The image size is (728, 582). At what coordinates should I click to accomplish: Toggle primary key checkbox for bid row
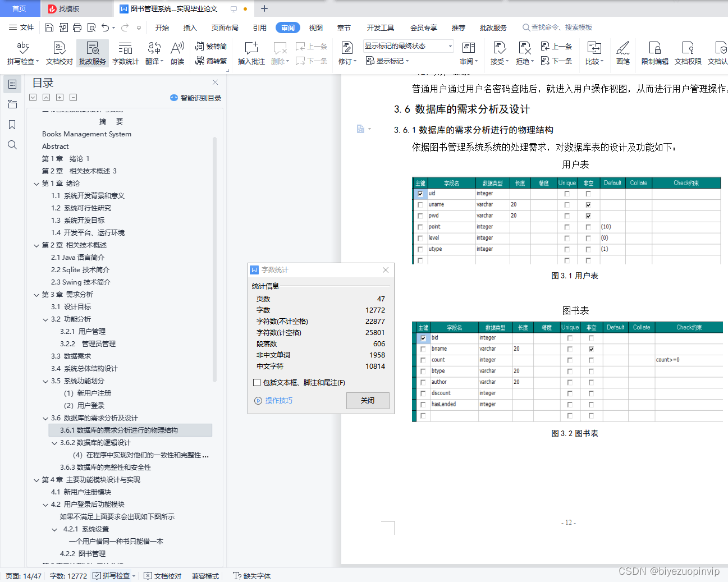423,338
